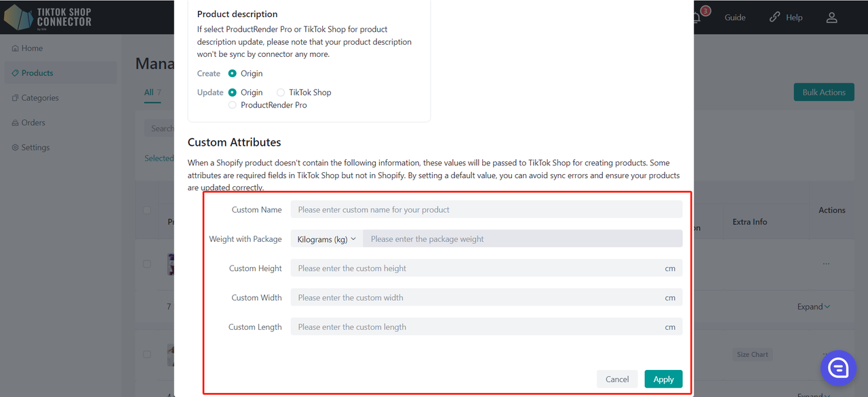Click the Size Chart tag
Viewport: 868px width, 397px height.
tap(753, 354)
